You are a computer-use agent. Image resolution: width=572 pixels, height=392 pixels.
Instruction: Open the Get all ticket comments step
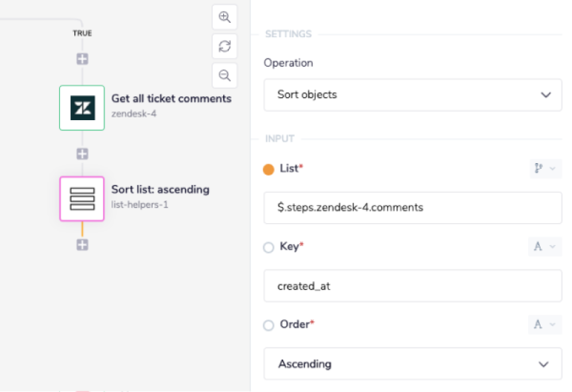tap(171, 98)
